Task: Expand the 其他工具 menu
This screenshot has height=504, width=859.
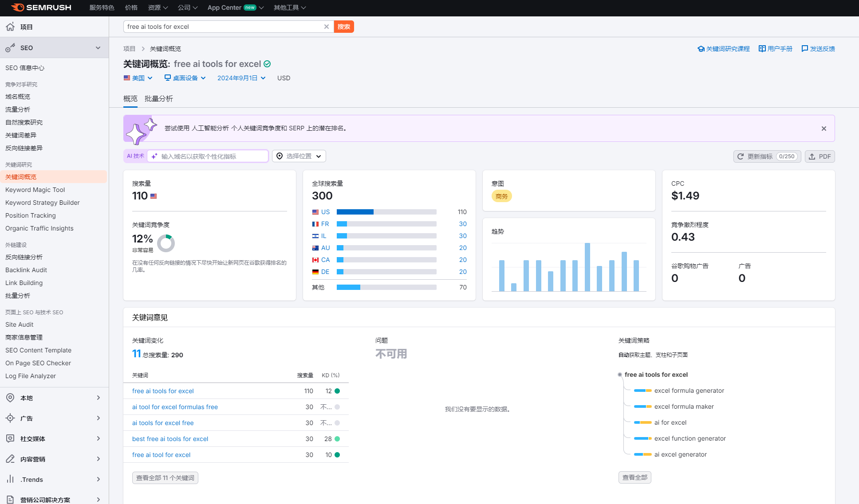Action: tap(290, 8)
